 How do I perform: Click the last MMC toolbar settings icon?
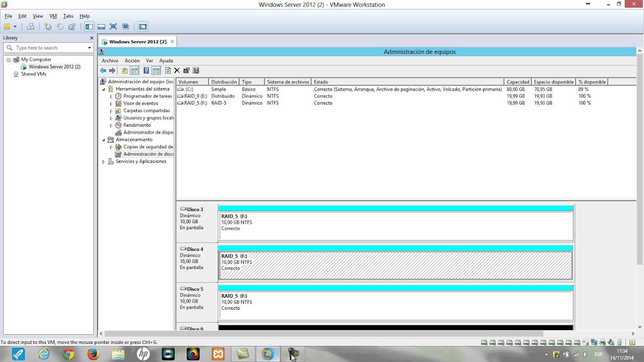196,71
